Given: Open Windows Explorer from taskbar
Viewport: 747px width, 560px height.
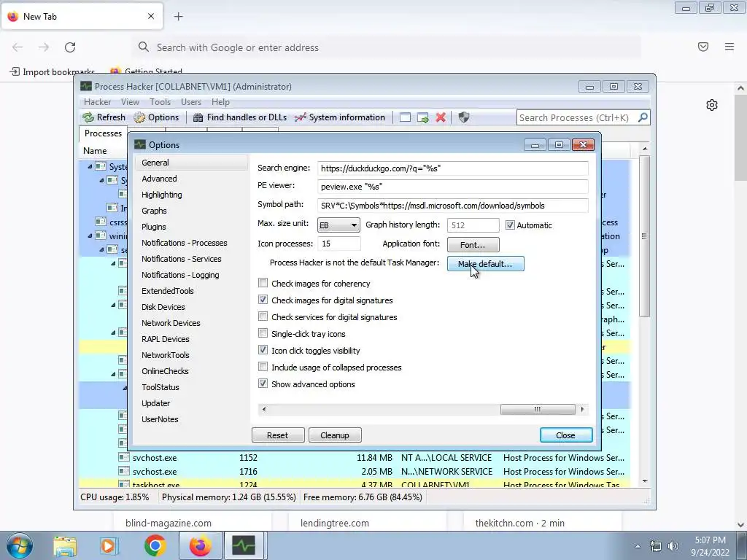Looking at the screenshot, I should click(65, 545).
